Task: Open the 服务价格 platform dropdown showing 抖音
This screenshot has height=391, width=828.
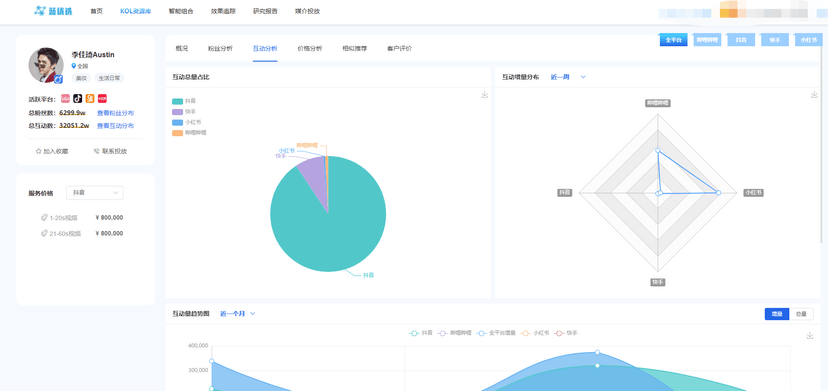Action: (95, 193)
